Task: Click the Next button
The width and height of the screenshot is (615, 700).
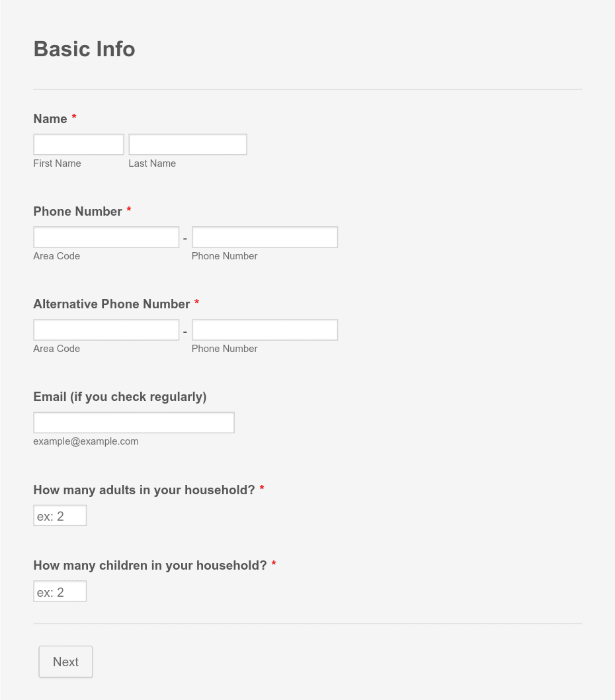Action: coord(65,662)
